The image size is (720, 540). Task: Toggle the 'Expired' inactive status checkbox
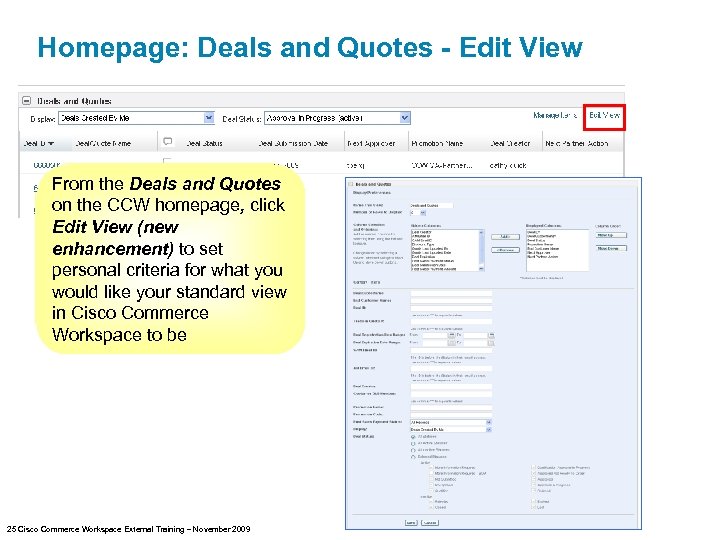click(534, 501)
